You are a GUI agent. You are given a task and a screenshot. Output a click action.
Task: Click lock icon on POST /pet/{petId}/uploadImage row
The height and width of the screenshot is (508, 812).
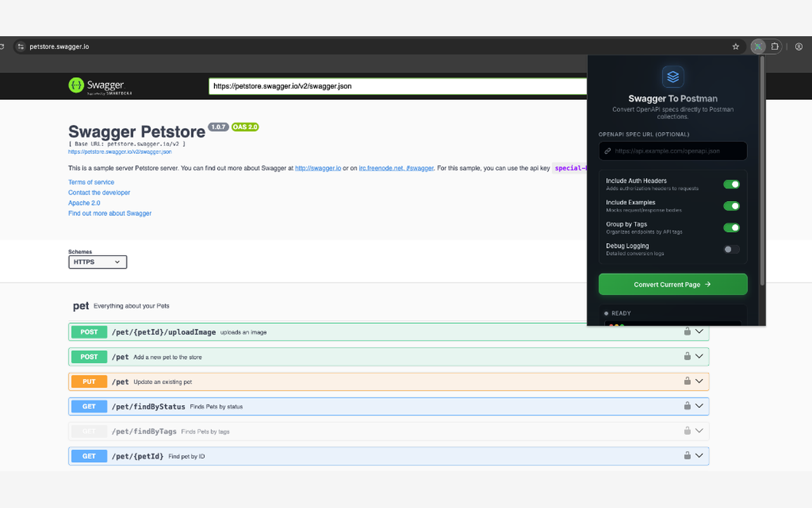click(x=687, y=331)
